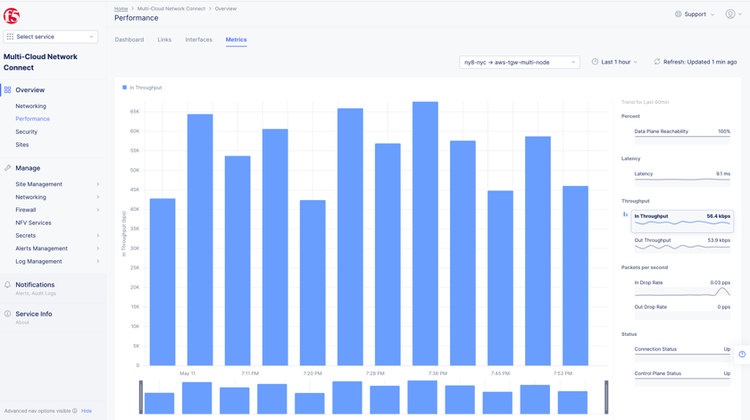This screenshot has height=420, width=750.
Task: Click the Home breadcrumb link
Action: tap(121, 8)
